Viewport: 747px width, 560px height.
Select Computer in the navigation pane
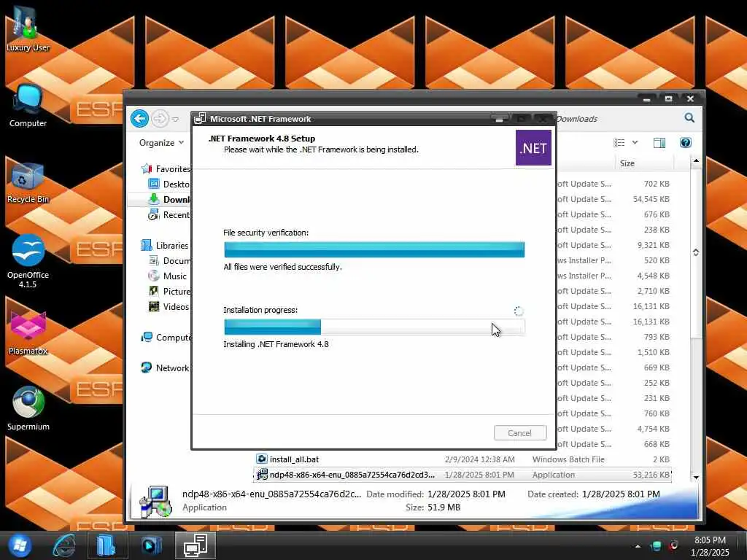(166, 337)
